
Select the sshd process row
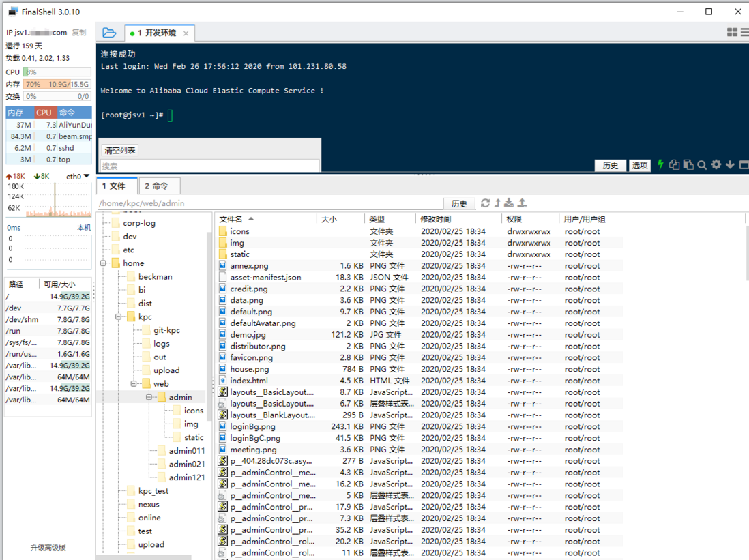48,147
